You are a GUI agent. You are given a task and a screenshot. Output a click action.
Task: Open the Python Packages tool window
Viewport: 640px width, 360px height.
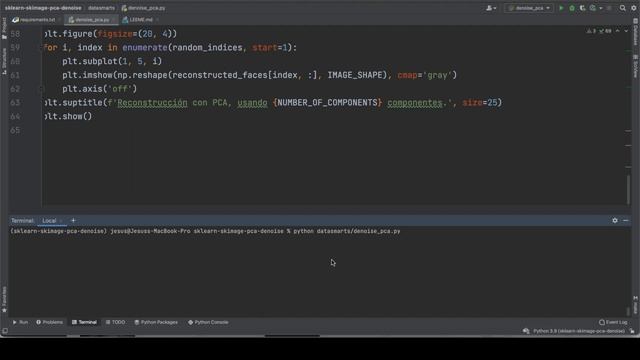coord(156,322)
